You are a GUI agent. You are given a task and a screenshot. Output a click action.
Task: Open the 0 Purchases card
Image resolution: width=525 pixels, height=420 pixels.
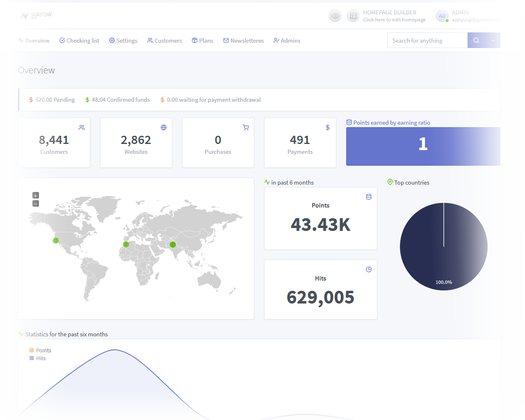click(218, 143)
